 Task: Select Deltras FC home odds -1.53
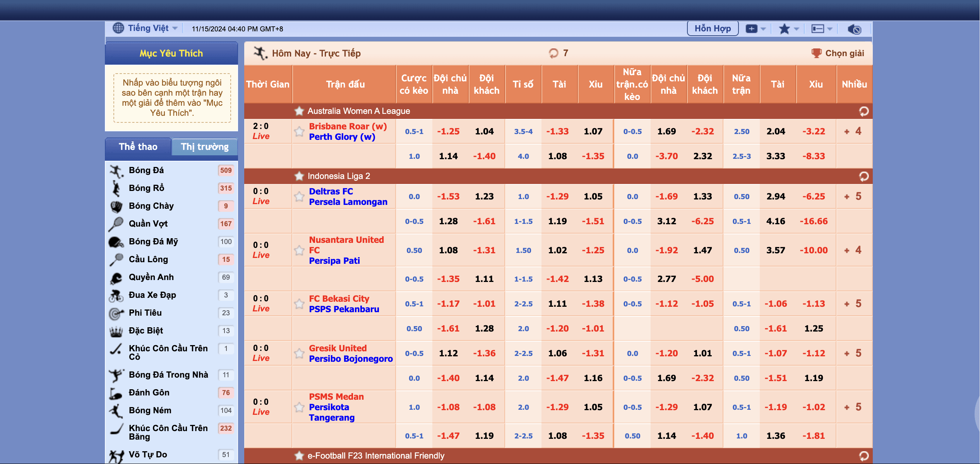448,197
